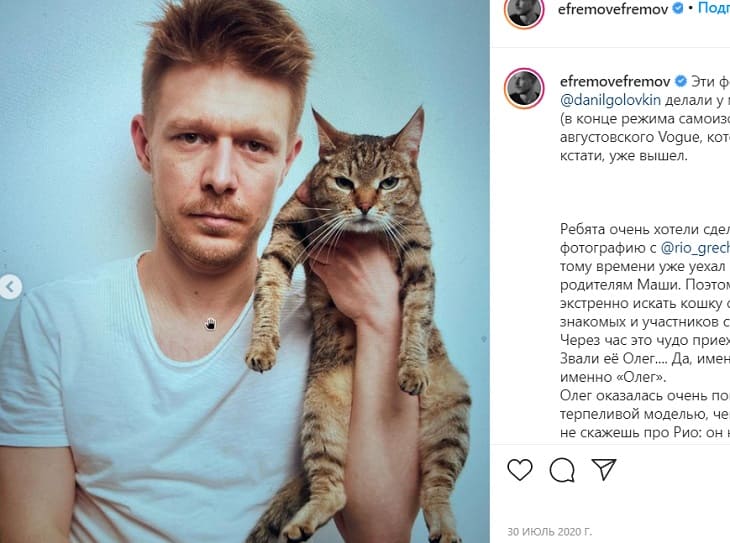Share post with paper plane icon
This screenshot has width=730, height=543.
pos(604,469)
